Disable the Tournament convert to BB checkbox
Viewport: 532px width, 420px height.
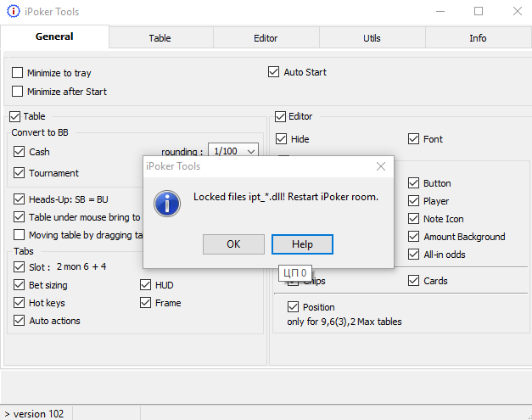20,173
